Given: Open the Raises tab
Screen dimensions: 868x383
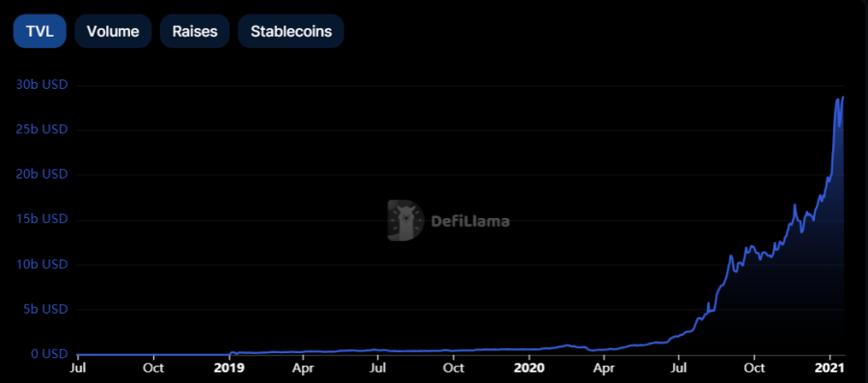Looking at the screenshot, I should [x=194, y=31].
